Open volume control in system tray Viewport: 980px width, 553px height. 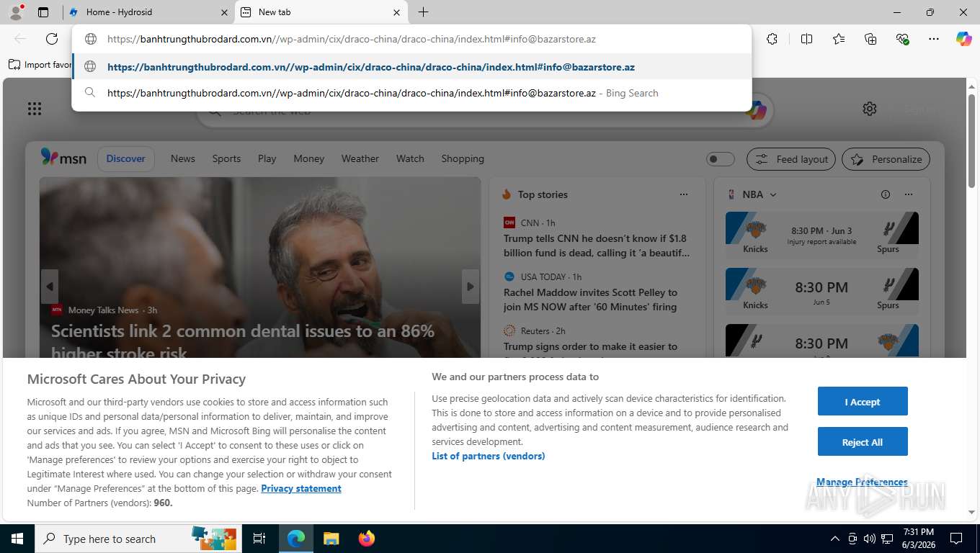click(x=870, y=539)
